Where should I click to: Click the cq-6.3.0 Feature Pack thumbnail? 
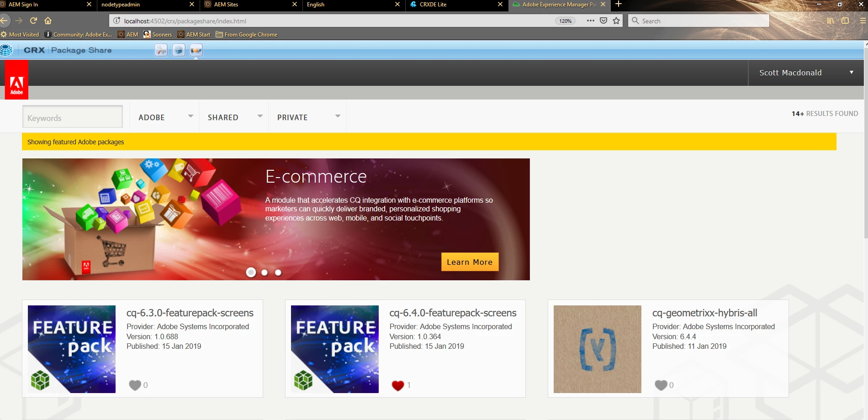(x=72, y=349)
